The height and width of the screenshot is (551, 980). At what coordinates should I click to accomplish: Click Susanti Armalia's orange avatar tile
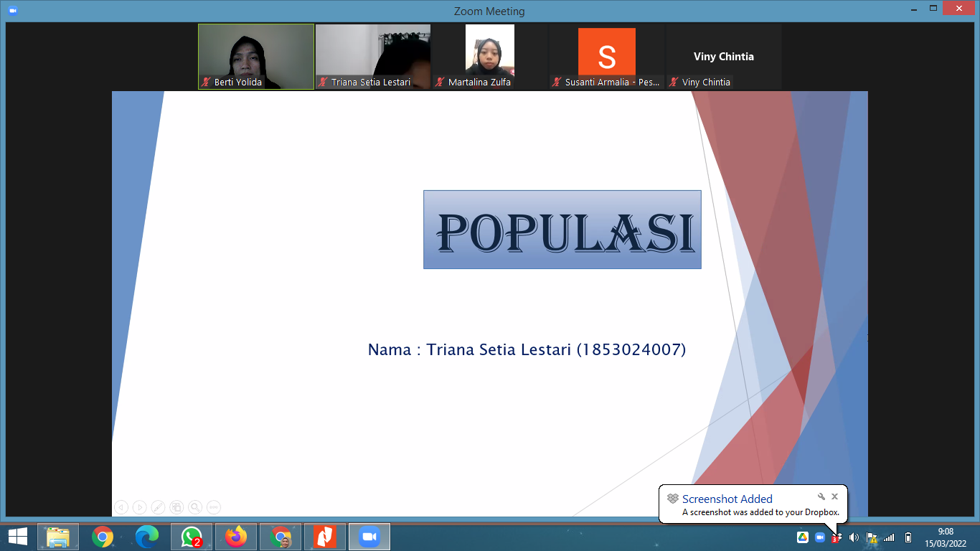pyautogui.click(x=607, y=56)
